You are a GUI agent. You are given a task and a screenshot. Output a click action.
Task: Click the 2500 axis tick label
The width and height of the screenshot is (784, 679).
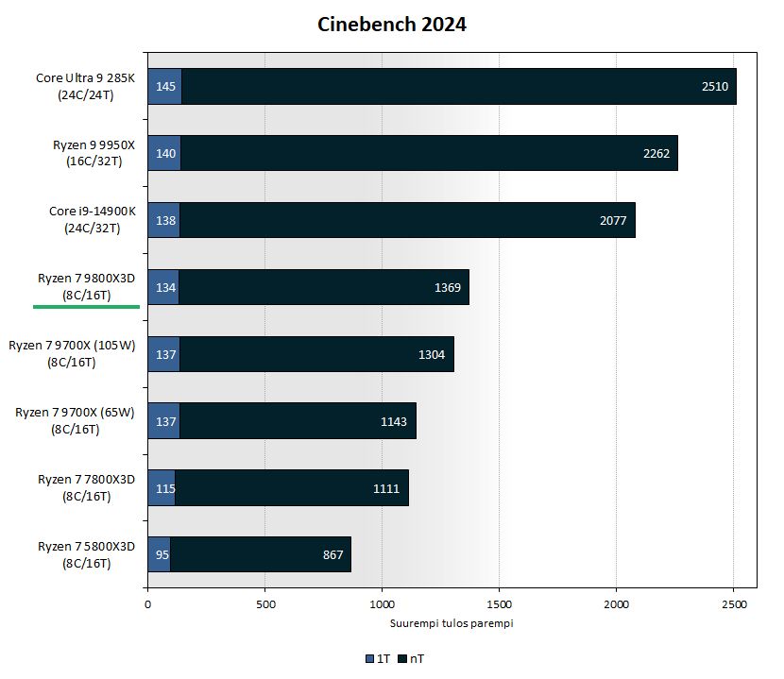734,604
